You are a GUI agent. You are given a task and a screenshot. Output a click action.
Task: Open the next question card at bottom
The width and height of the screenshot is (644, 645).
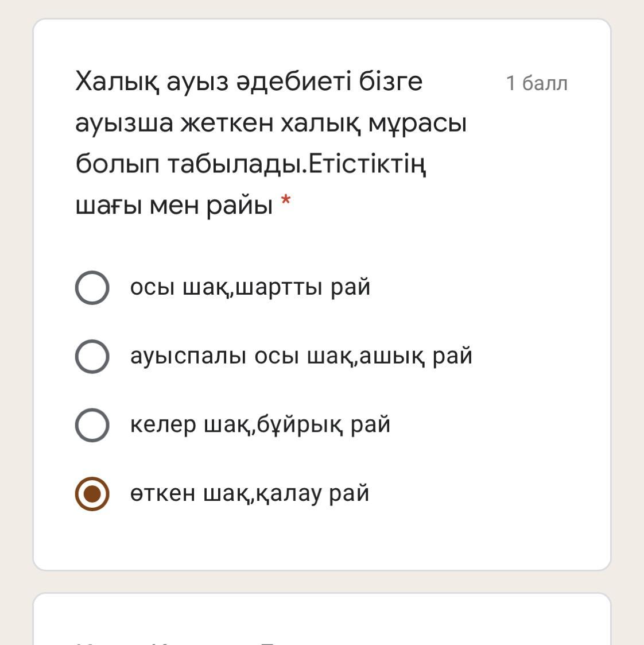[322, 619]
